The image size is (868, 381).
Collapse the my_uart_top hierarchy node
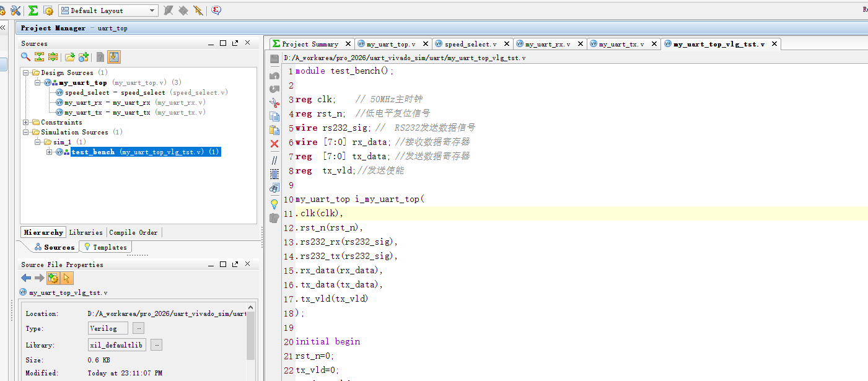point(37,82)
